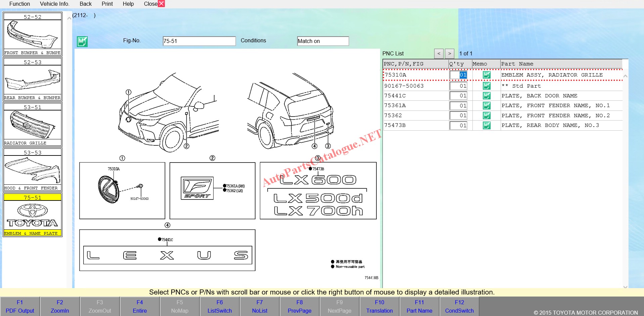Open the Vehicle Info. menu
This screenshot has height=316, width=644.
tap(54, 4)
